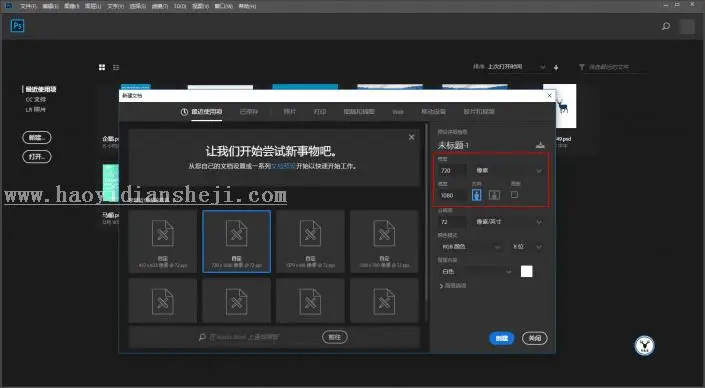Image resolution: width=705 pixels, height=388 pixels.
Task: Click the filter recent files field
Action: pos(618,67)
